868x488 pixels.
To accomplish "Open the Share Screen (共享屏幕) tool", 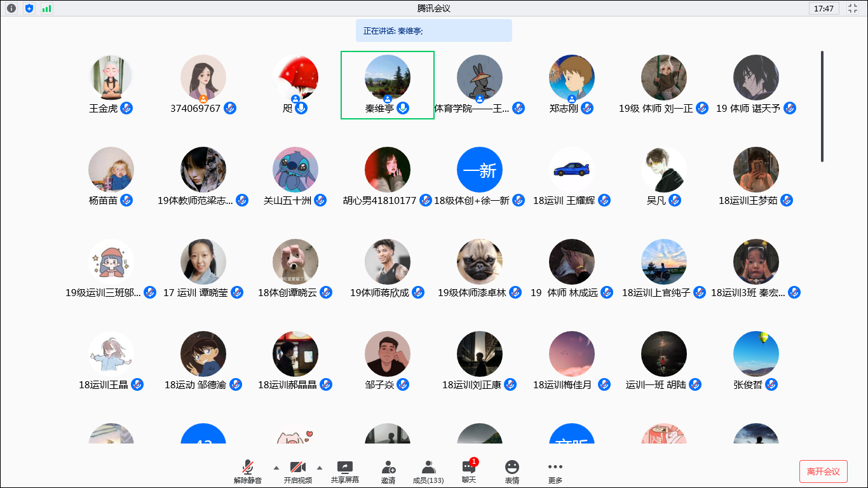I will [345, 473].
